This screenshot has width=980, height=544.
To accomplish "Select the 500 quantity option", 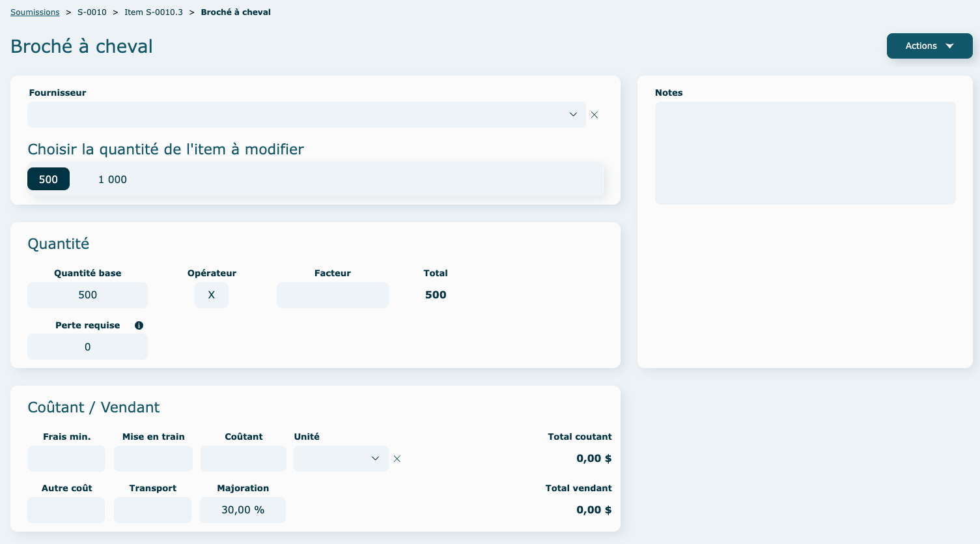I will [x=48, y=179].
